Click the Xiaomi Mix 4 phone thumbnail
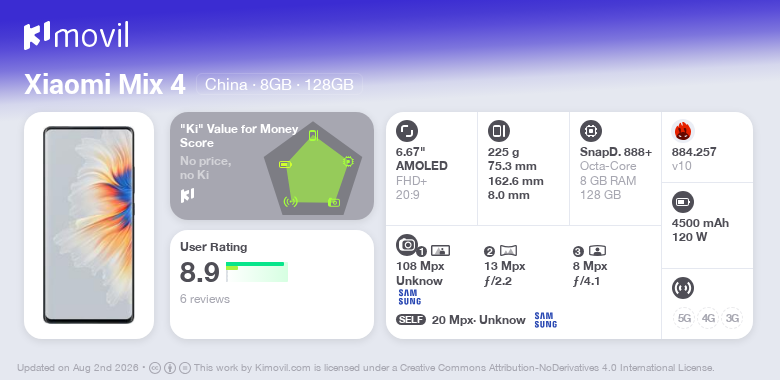Image resolution: width=780 pixels, height=380 pixels. [89, 225]
